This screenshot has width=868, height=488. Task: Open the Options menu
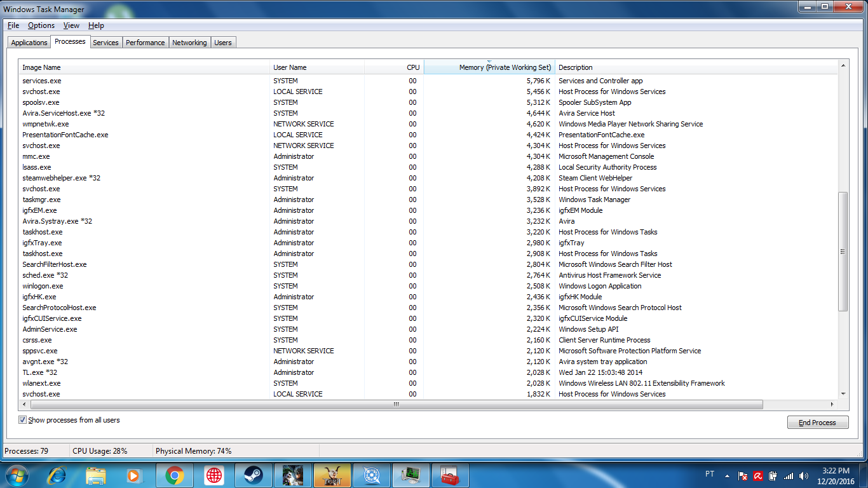pyautogui.click(x=41, y=25)
